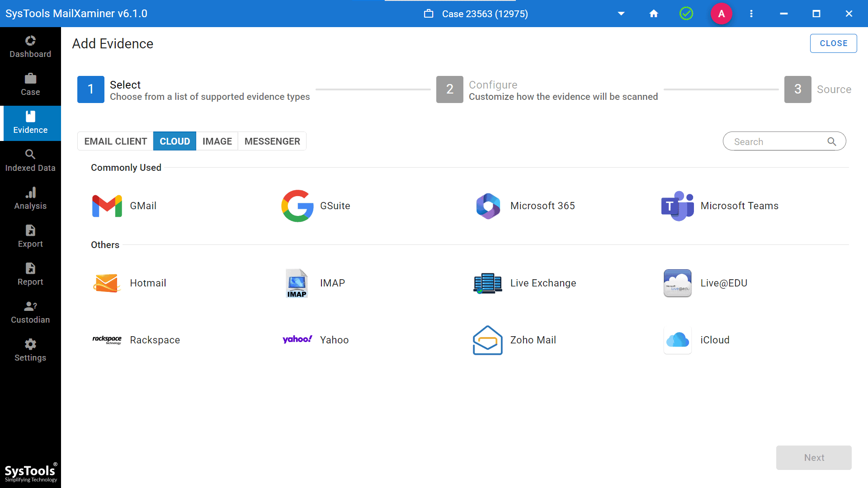Choose the Live Exchange server icon

(488, 283)
